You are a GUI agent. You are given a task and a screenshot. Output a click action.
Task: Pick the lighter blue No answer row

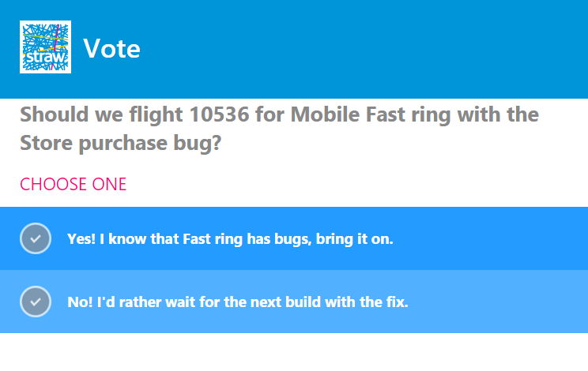[x=294, y=302]
